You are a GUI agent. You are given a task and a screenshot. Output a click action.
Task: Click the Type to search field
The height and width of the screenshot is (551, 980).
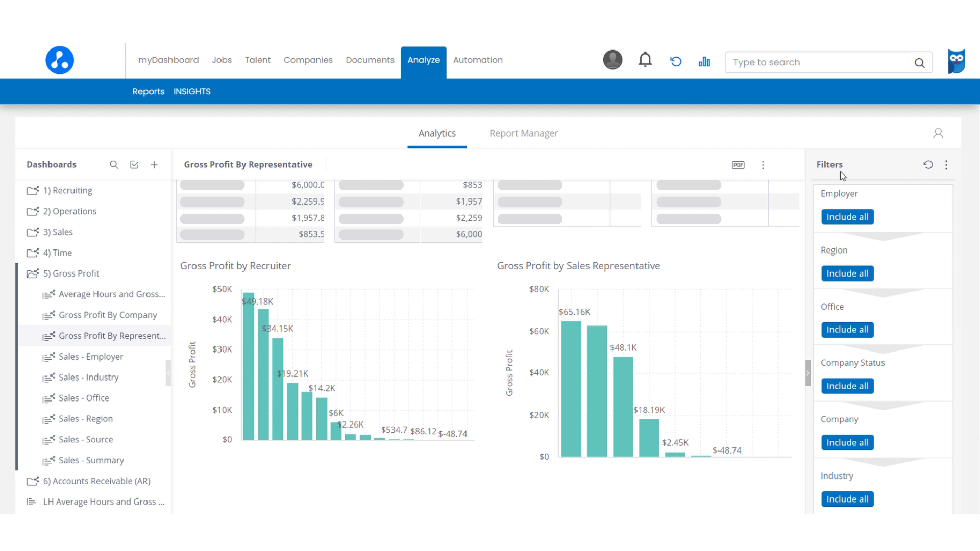pos(819,62)
